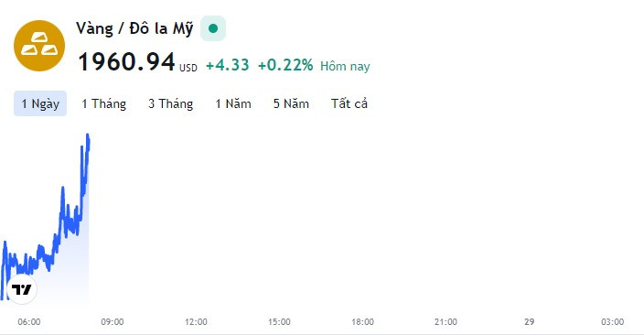Click the Hôm nay label
The width and height of the screenshot is (644, 335).
pyautogui.click(x=345, y=66)
